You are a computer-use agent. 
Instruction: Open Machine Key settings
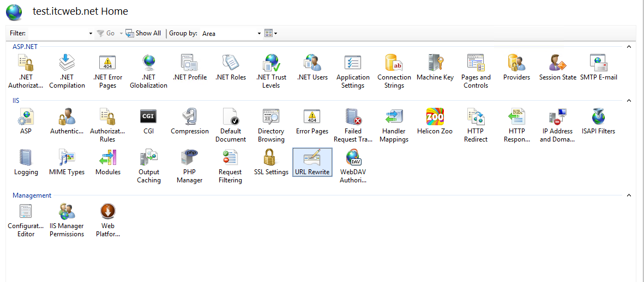point(435,68)
